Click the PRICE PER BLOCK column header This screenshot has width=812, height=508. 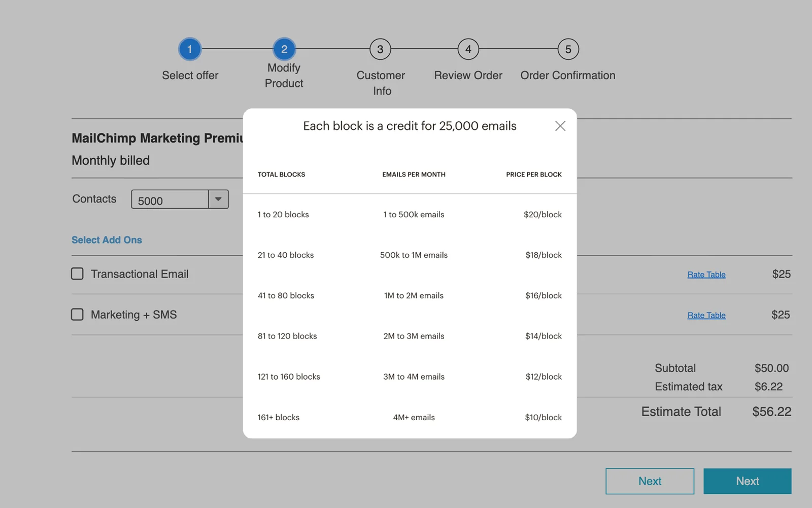[x=534, y=175]
